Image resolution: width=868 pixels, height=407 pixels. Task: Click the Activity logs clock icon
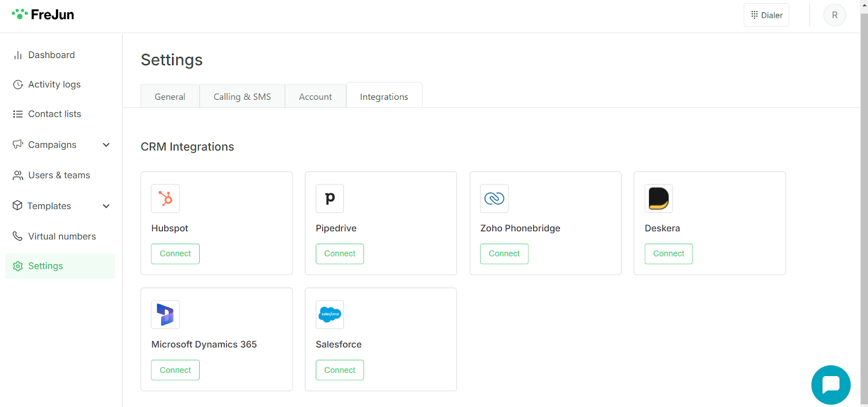[18, 85]
